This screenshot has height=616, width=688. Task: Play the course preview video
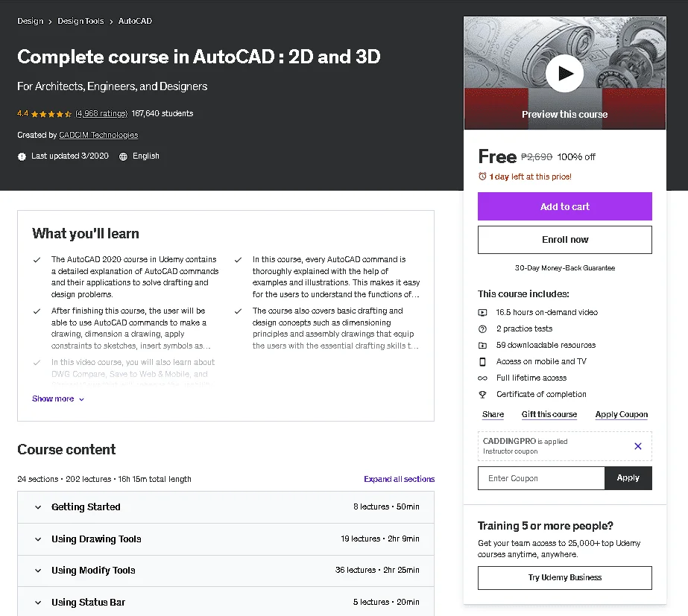pyautogui.click(x=564, y=73)
